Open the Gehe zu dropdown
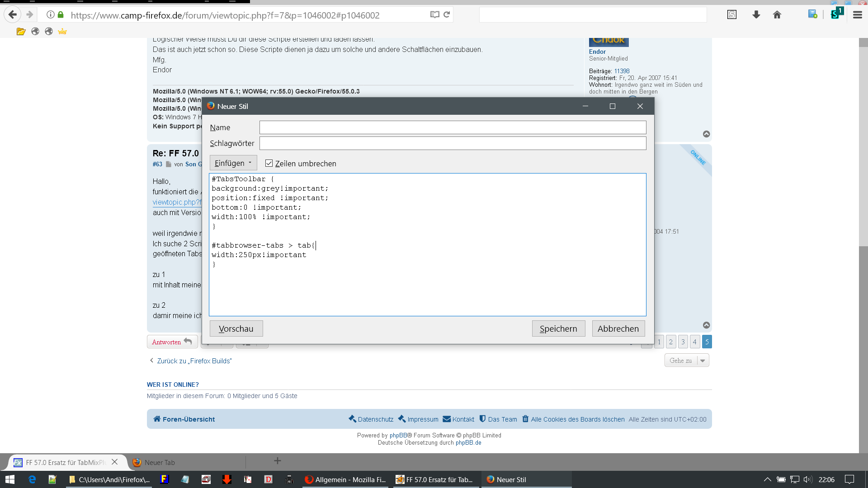868x488 pixels. tap(686, 361)
